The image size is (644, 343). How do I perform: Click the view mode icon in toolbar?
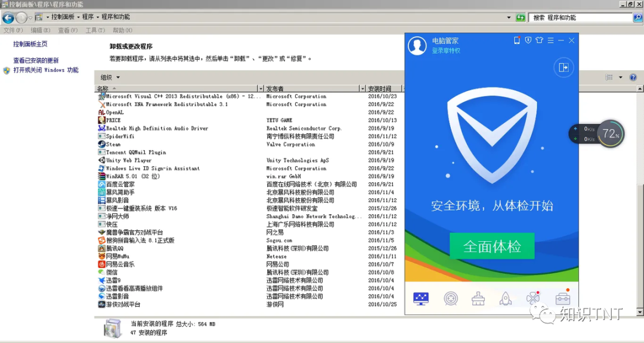[609, 77]
